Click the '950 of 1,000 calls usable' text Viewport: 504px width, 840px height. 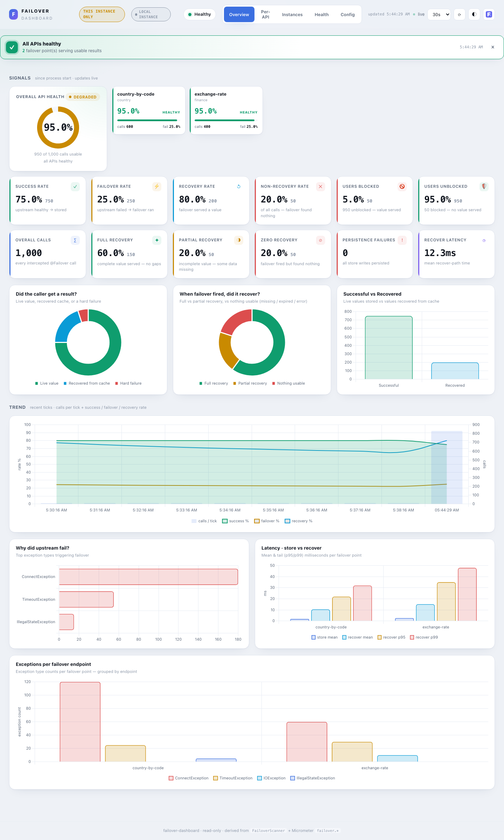point(58,154)
